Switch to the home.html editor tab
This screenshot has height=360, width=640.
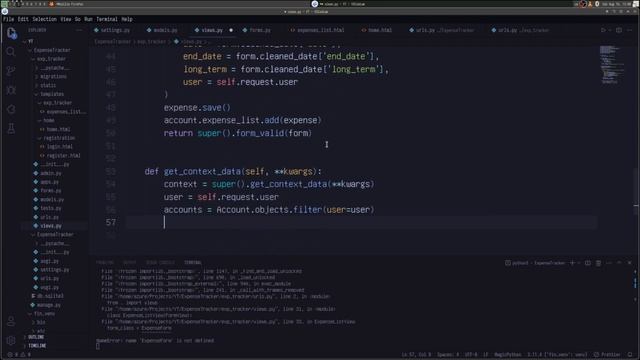tap(377, 30)
